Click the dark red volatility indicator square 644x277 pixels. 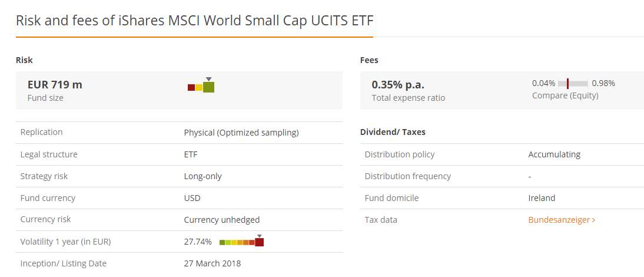(x=259, y=242)
